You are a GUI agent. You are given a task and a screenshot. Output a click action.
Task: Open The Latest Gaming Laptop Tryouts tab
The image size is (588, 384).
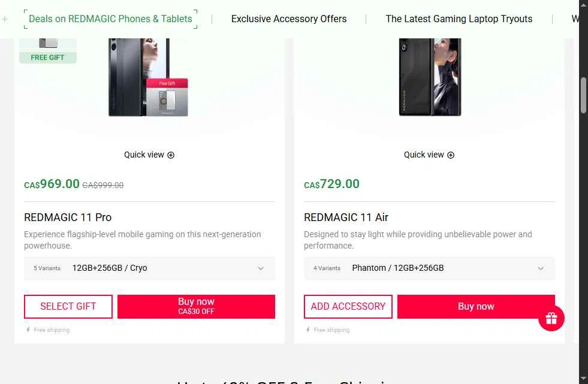coord(459,19)
